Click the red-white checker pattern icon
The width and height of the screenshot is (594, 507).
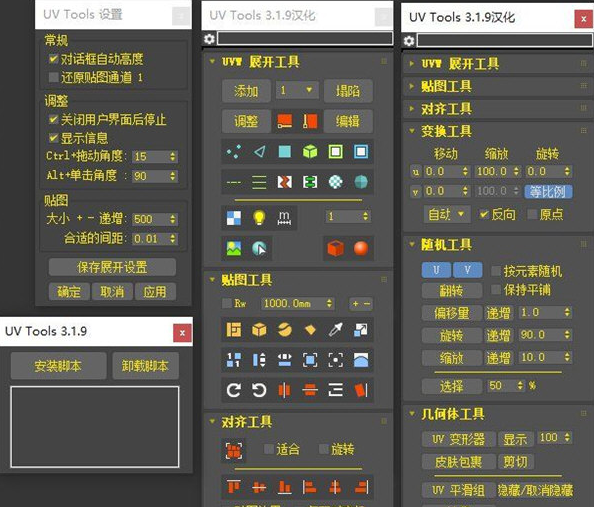pyautogui.click(x=285, y=182)
